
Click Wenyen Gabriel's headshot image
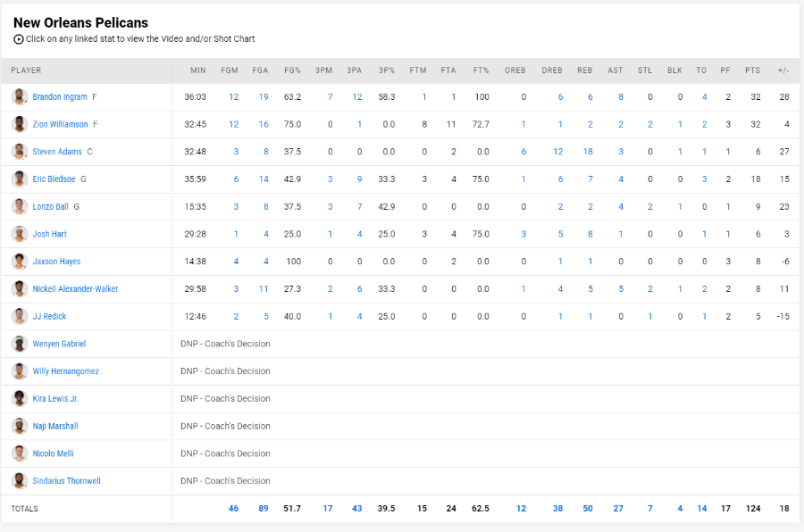tap(20, 344)
